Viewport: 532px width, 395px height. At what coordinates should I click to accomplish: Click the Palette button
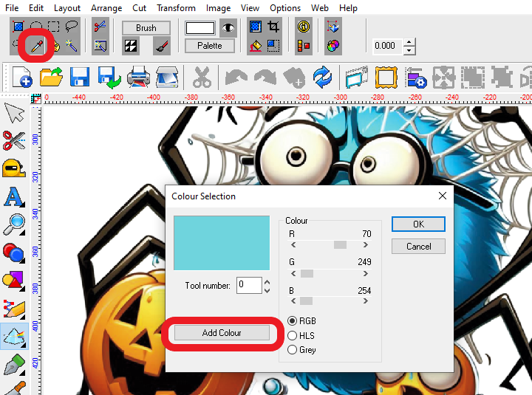tap(210, 46)
